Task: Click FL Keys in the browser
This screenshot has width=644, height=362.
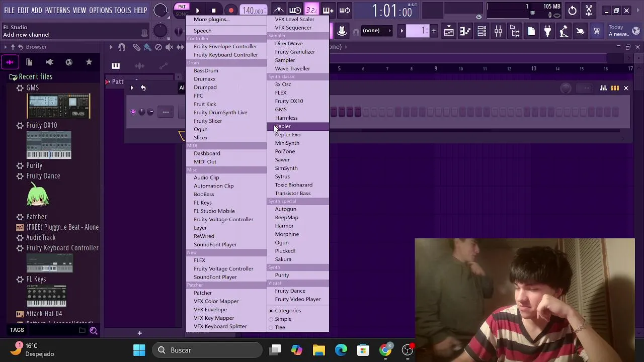Action: [x=36, y=279]
